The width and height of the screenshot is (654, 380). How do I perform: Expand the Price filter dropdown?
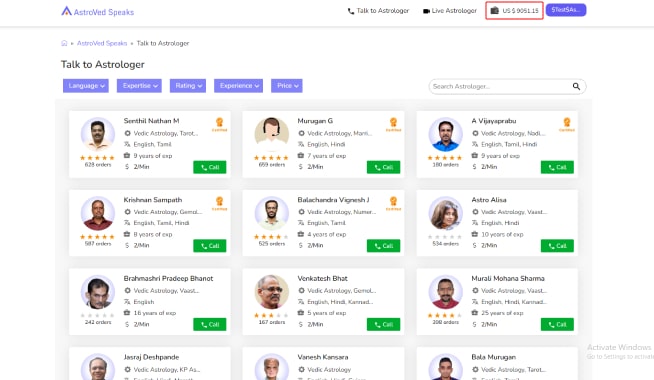pos(287,86)
